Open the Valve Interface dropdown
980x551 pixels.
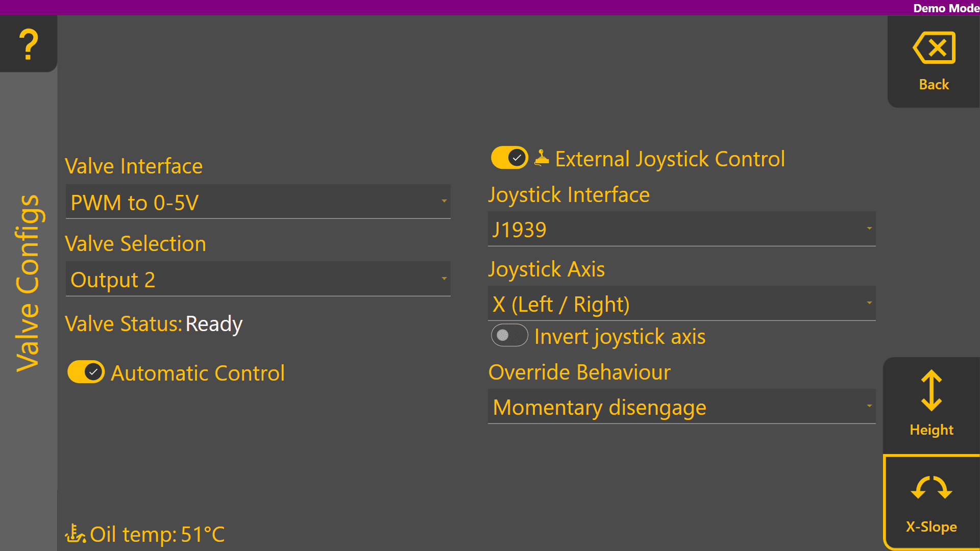[x=258, y=202]
